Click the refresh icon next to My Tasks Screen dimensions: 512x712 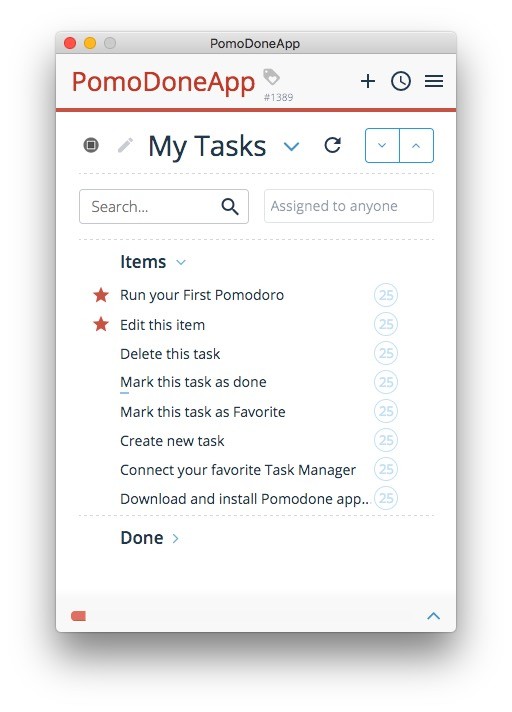333,145
